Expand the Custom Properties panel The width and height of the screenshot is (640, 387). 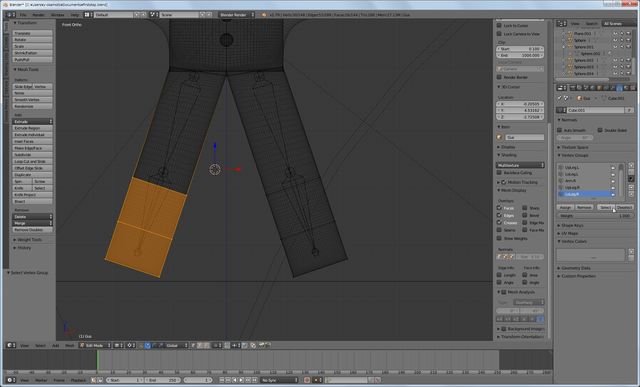click(577, 276)
